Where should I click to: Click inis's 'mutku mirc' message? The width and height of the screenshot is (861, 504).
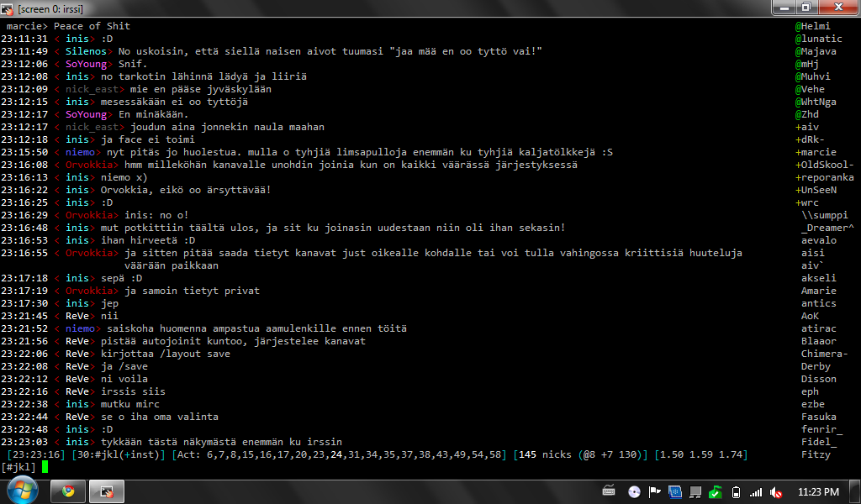point(130,404)
